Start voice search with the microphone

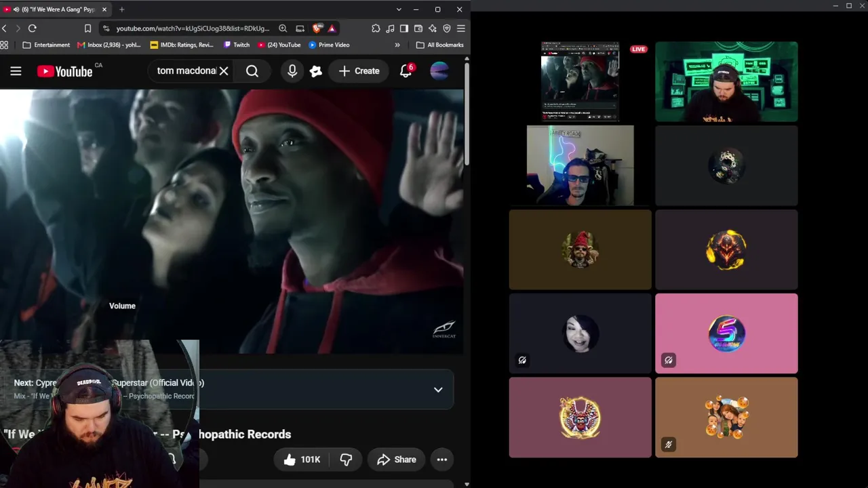coord(292,71)
